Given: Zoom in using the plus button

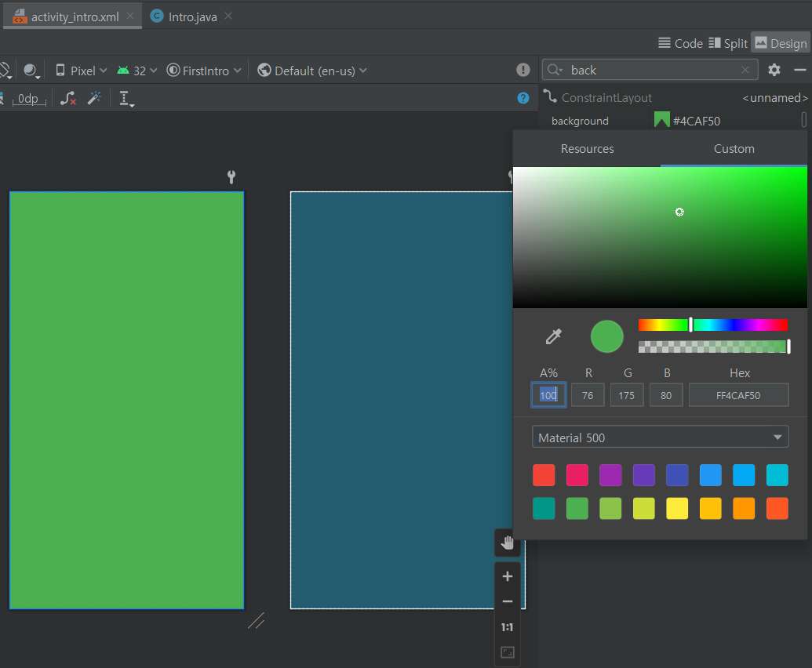Looking at the screenshot, I should pyautogui.click(x=508, y=576).
